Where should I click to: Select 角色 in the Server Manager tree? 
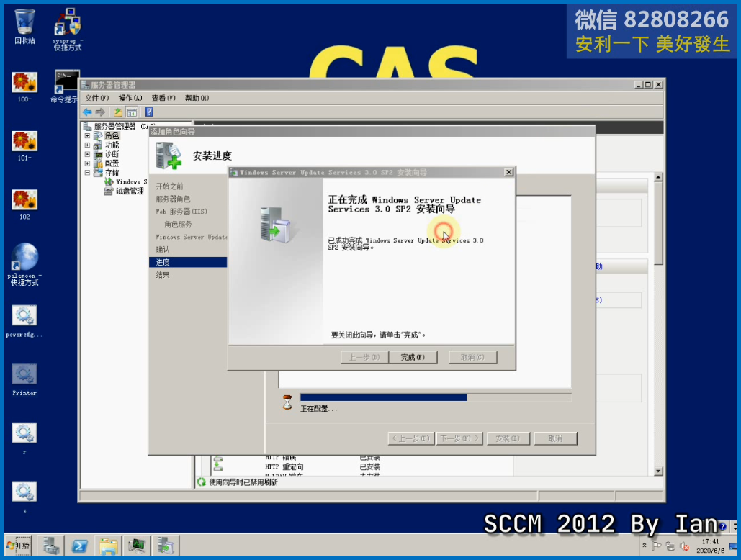pos(112,136)
